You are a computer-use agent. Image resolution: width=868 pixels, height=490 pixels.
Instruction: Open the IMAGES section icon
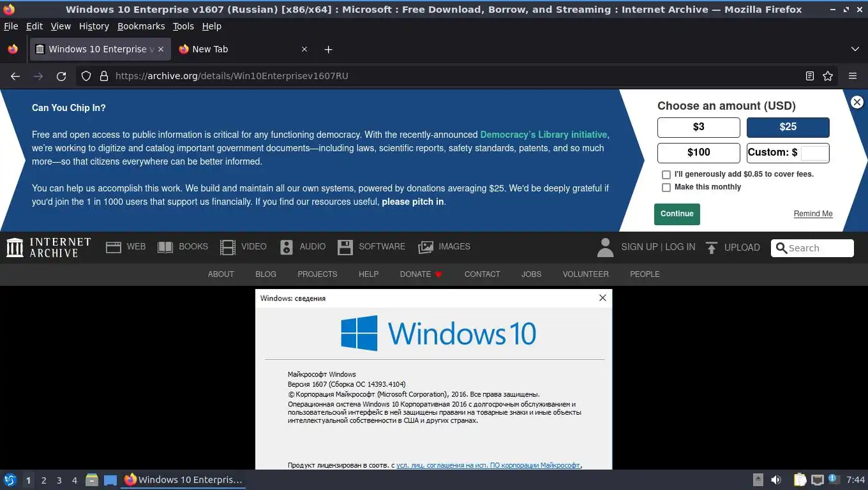[x=426, y=248]
